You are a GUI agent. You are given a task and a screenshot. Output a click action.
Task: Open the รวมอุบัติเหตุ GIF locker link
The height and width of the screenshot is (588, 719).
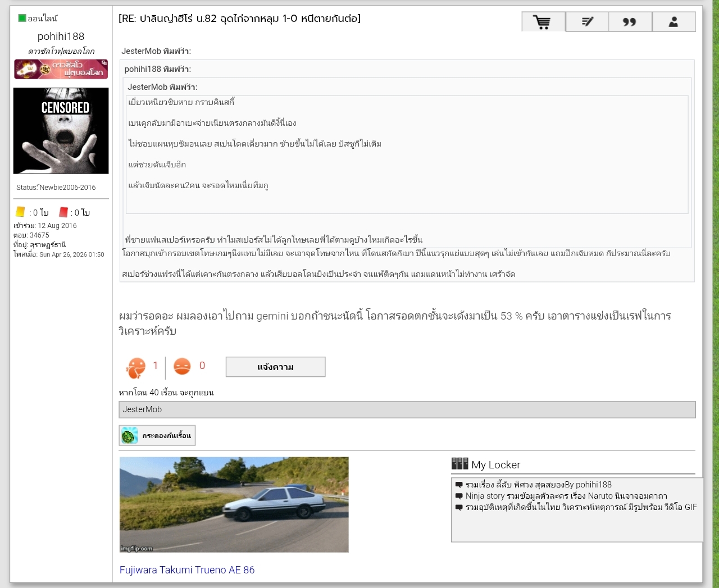(x=581, y=507)
